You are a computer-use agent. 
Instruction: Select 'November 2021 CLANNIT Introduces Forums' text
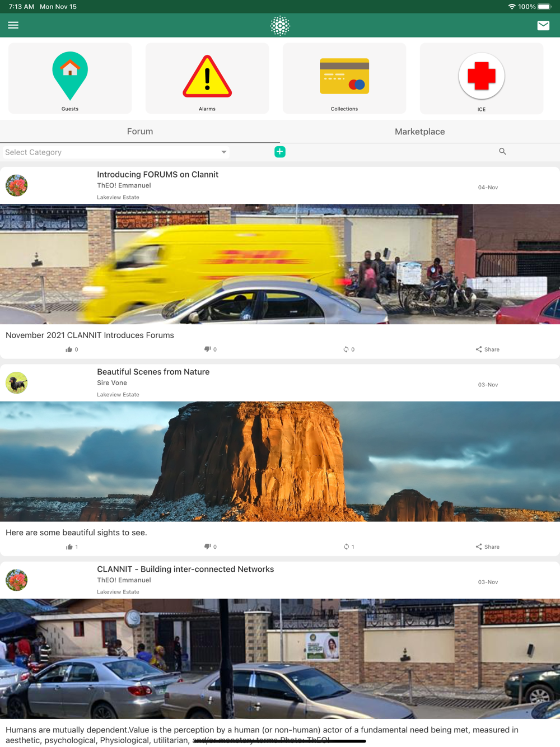pyautogui.click(x=90, y=335)
